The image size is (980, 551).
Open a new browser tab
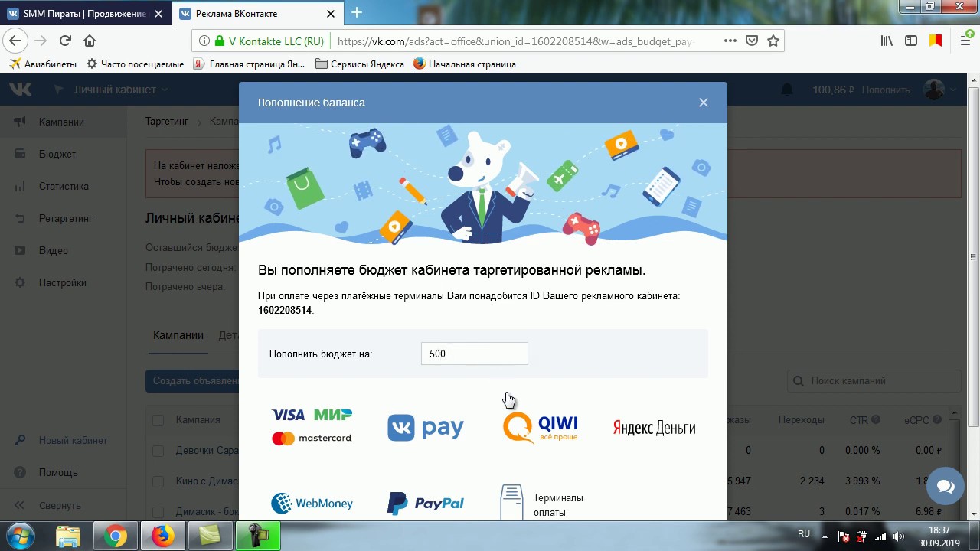tap(357, 13)
